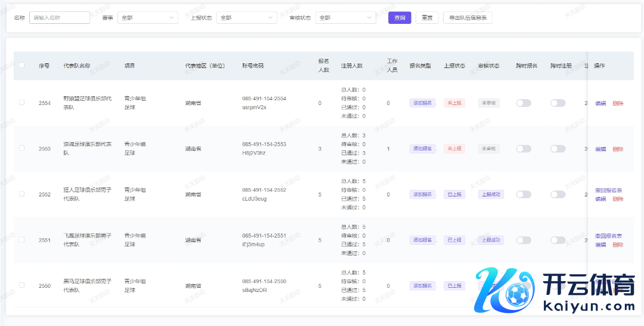Click 编辑 link for row 2554

pos(600,103)
